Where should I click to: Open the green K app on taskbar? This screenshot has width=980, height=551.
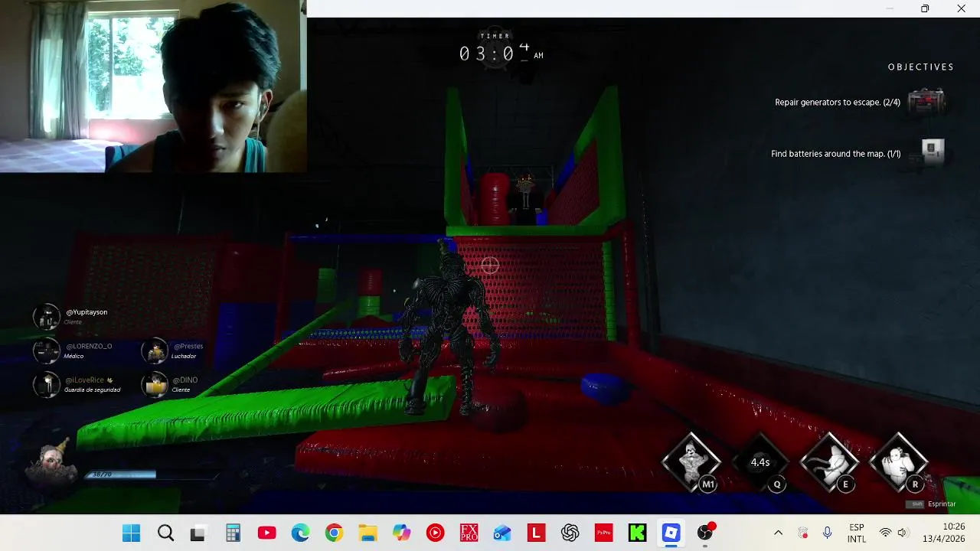[x=637, y=533]
